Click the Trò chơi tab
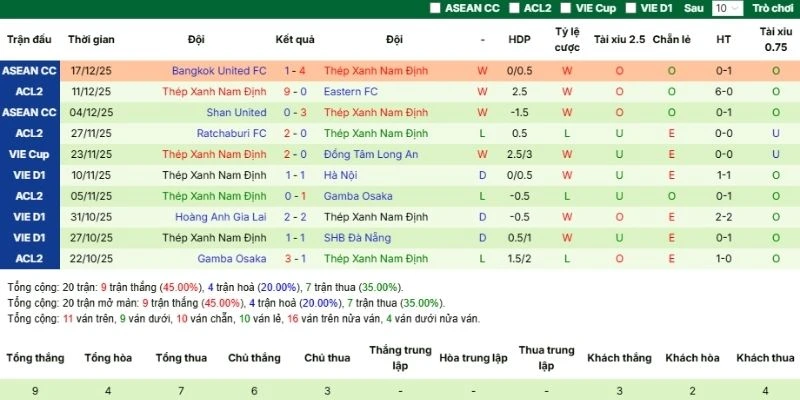 [x=773, y=8]
